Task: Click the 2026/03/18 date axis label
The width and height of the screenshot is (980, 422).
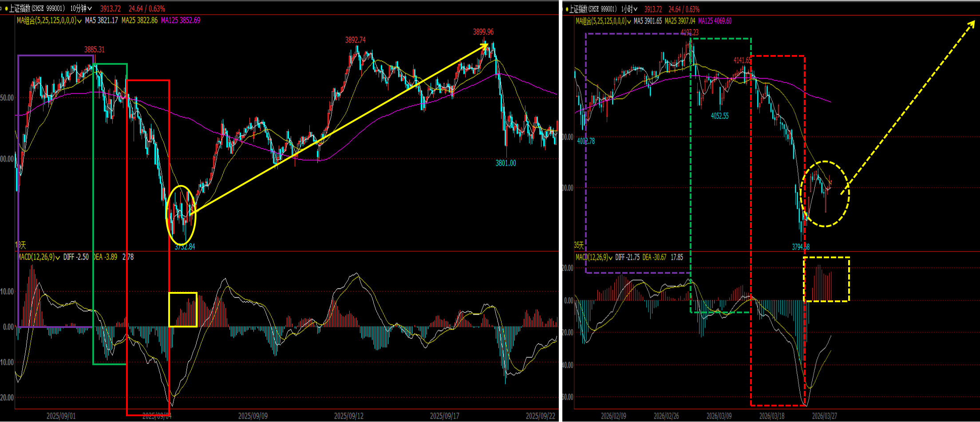Action: click(x=772, y=416)
